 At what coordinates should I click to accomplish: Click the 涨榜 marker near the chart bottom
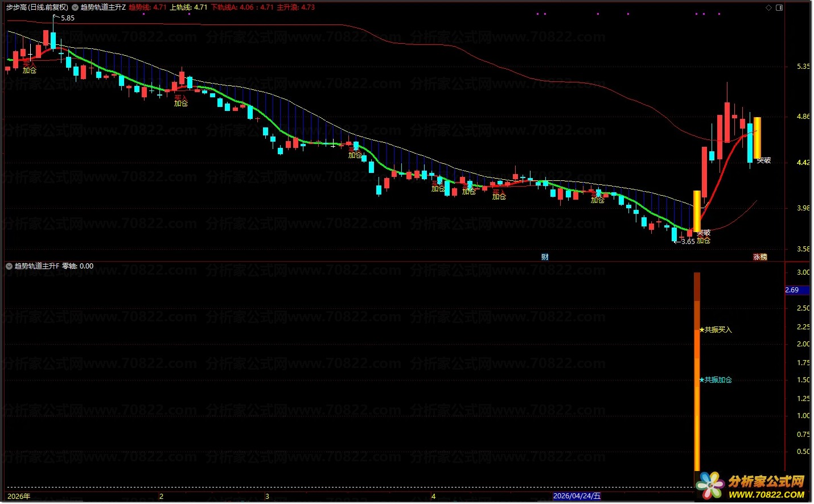tap(760, 257)
